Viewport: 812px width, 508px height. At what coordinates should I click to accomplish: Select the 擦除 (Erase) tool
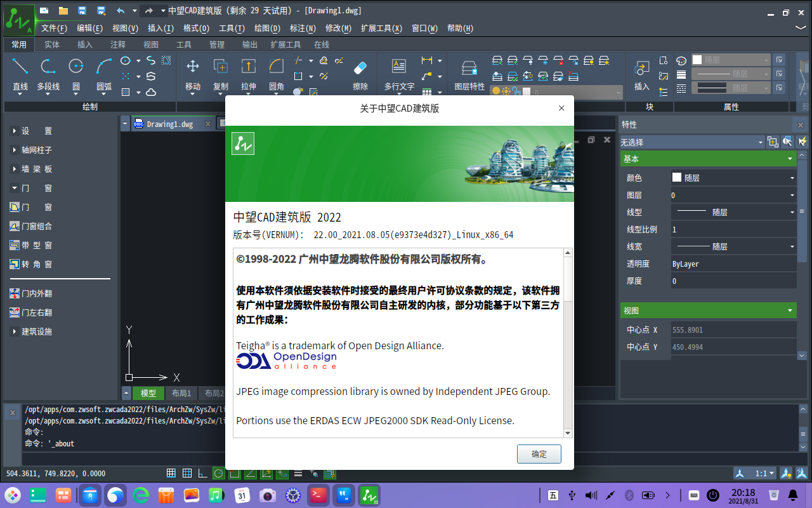click(x=360, y=75)
